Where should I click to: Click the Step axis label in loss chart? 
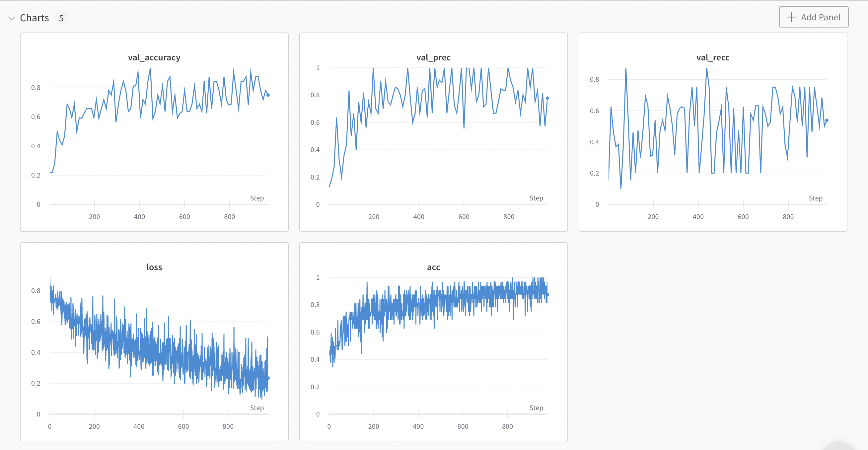coord(257,408)
